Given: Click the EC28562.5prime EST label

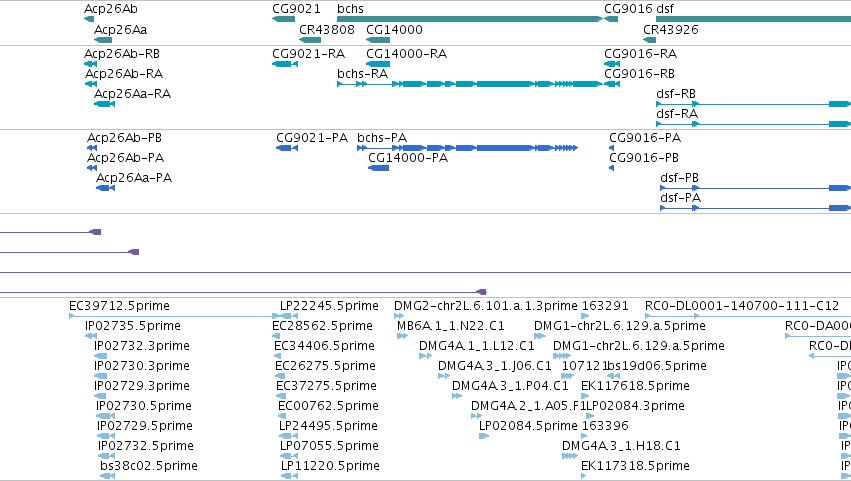Looking at the screenshot, I should coord(322,326).
